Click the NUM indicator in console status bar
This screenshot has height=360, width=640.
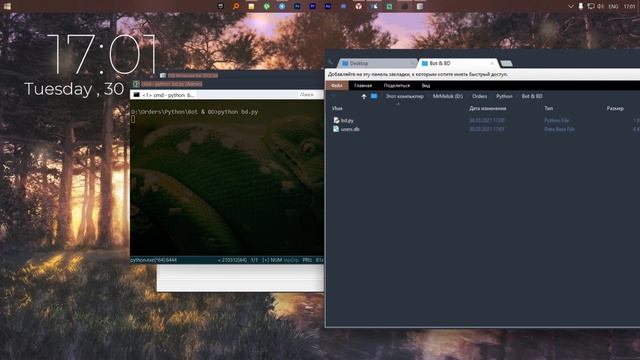tap(276, 260)
